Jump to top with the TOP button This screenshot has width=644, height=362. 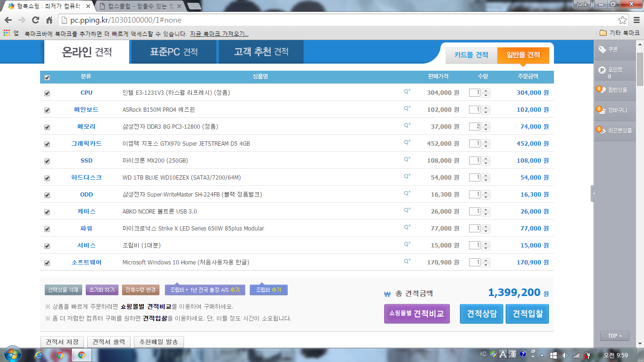click(615, 336)
